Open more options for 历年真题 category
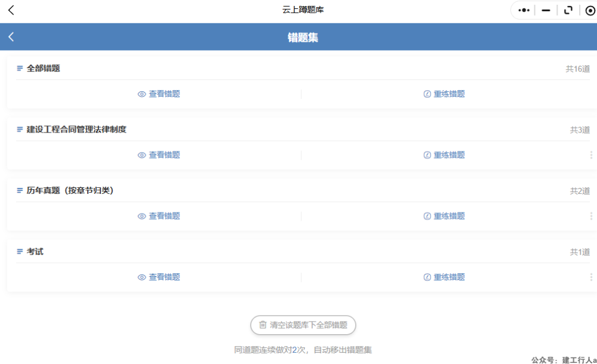This screenshot has height=364, width=597. [591, 217]
